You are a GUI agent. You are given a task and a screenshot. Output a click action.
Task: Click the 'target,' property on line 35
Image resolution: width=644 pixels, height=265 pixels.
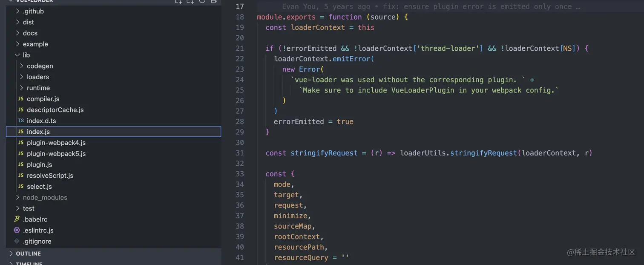[x=288, y=195]
